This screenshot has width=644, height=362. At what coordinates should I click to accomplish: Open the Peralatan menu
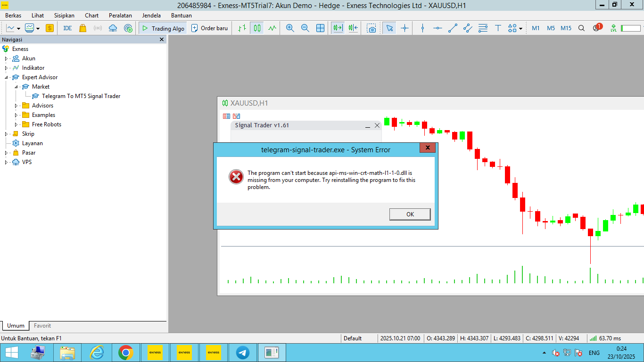(120, 16)
